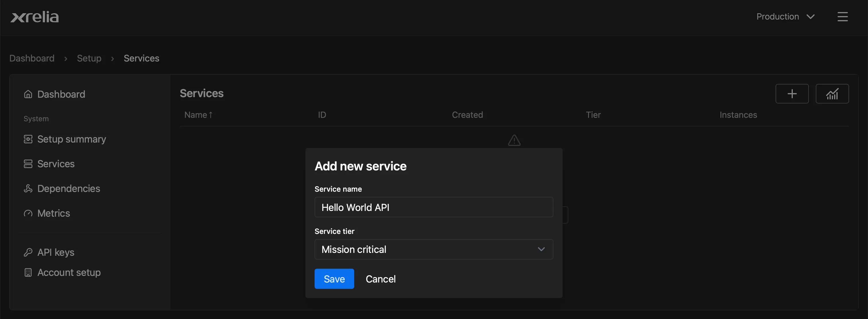Save the new service
This screenshot has width=868, height=319.
(334, 279)
